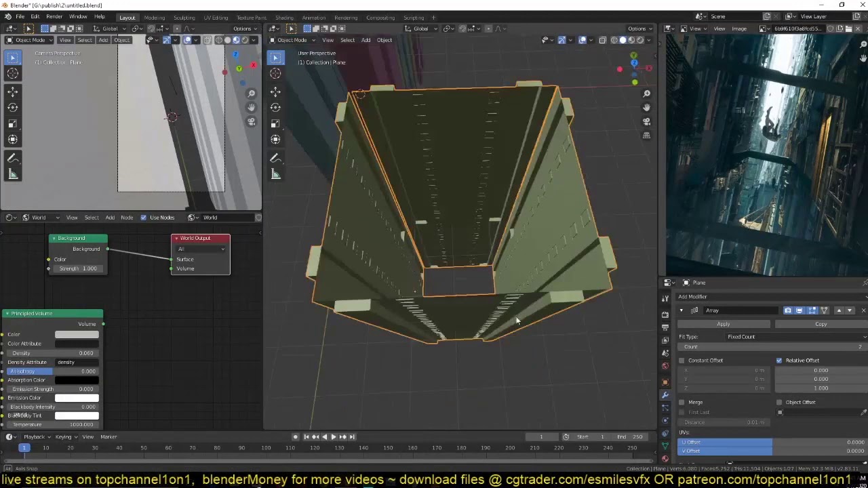868x488 pixels.
Task: Enable the Constant Offset checkbox
Action: click(x=682, y=361)
